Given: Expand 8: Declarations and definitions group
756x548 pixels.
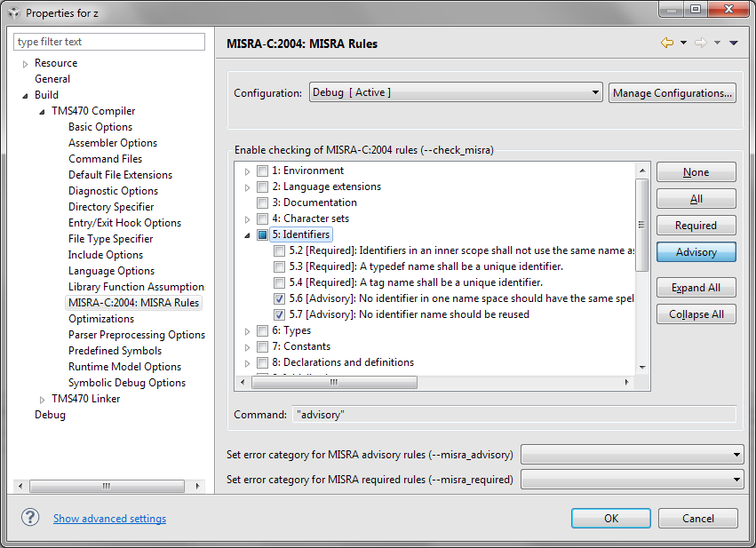Looking at the screenshot, I should point(247,363).
